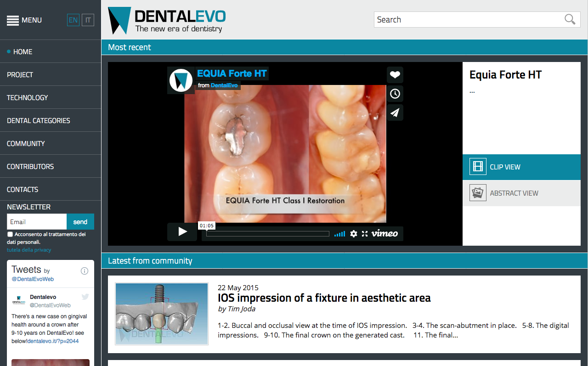Open DentalEvo uploader link in player
This screenshot has height=366, width=588.
(x=224, y=85)
